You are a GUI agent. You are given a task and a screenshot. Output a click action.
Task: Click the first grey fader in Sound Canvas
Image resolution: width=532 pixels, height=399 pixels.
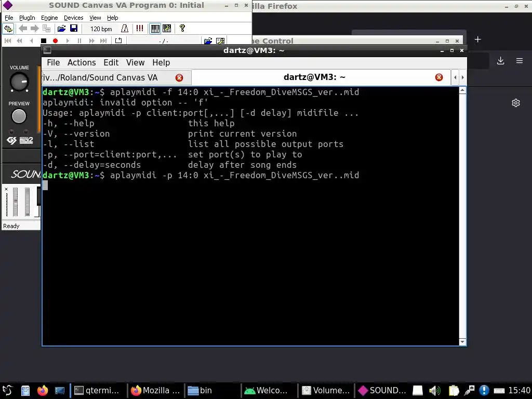(x=15, y=202)
